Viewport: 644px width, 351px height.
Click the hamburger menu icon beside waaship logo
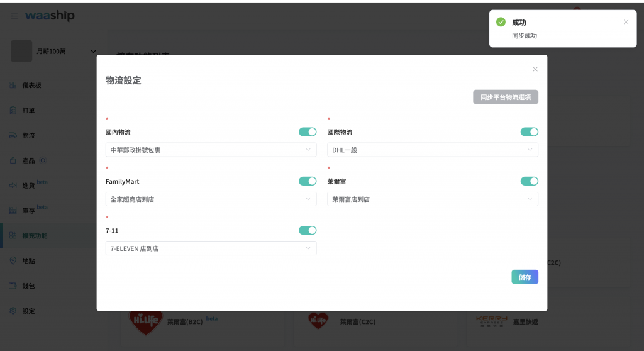14,16
